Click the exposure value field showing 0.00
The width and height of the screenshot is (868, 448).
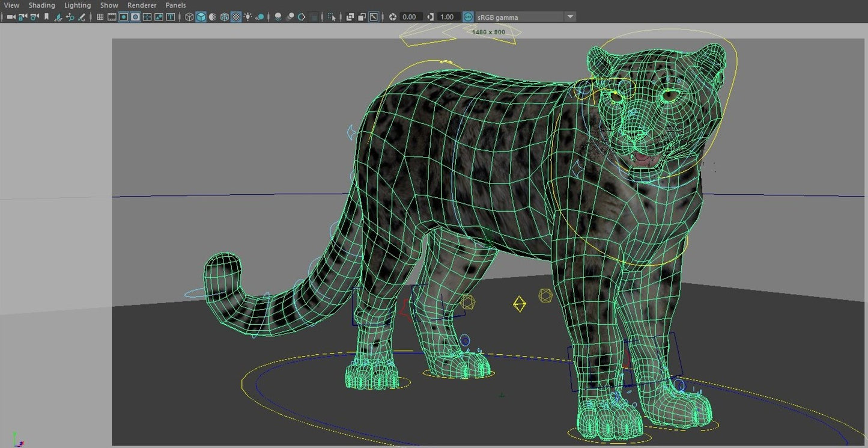[410, 17]
